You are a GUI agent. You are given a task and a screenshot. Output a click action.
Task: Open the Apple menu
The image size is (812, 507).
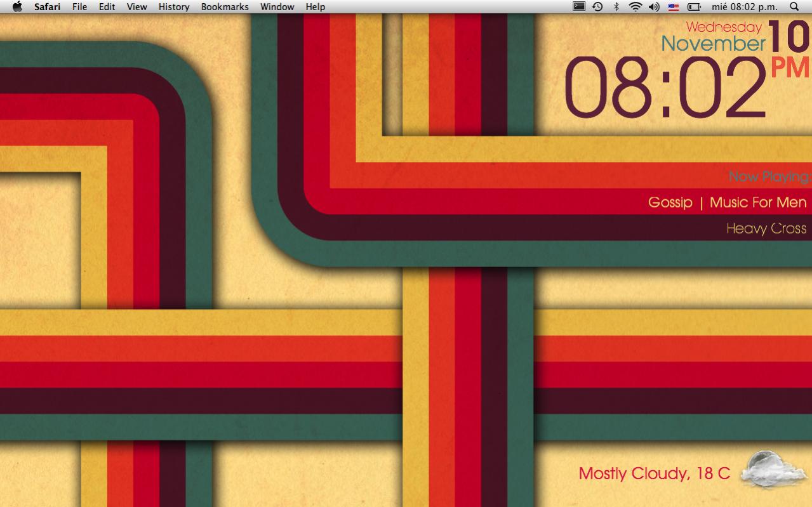(x=17, y=6)
